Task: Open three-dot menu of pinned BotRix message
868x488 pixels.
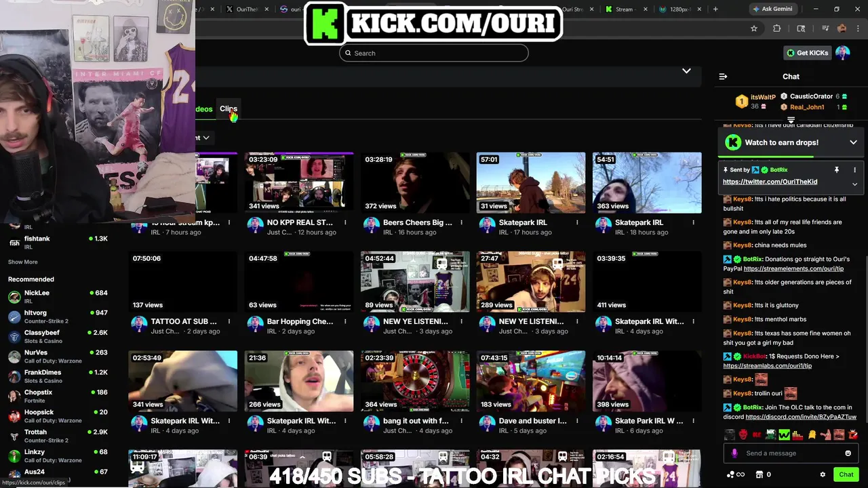Action: tap(854, 170)
